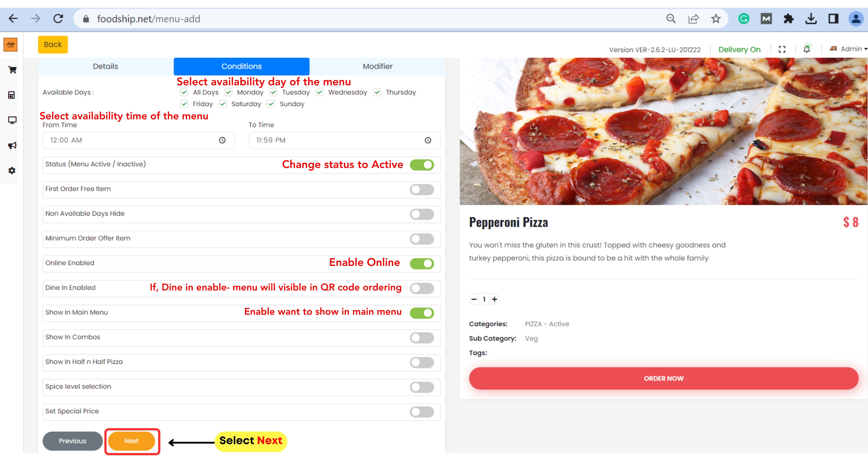This screenshot has width=868, height=461.
Task: Go forward in browser history
Action: 35,19
